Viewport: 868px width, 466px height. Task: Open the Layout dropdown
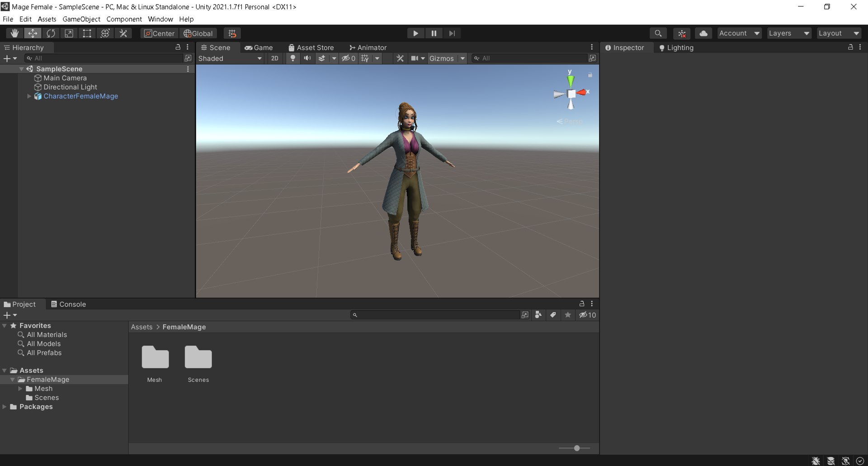pos(839,33)
